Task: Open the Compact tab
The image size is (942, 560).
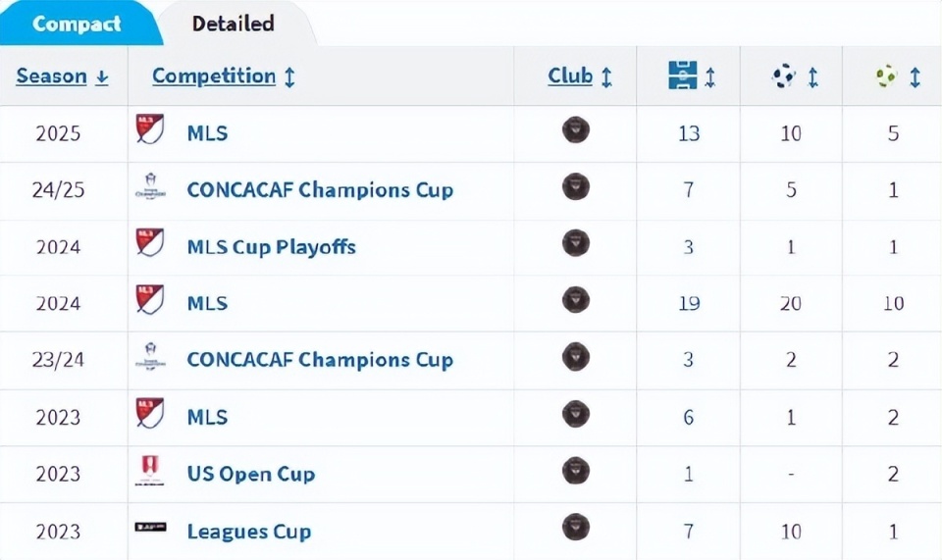Action: coord(77,23)
